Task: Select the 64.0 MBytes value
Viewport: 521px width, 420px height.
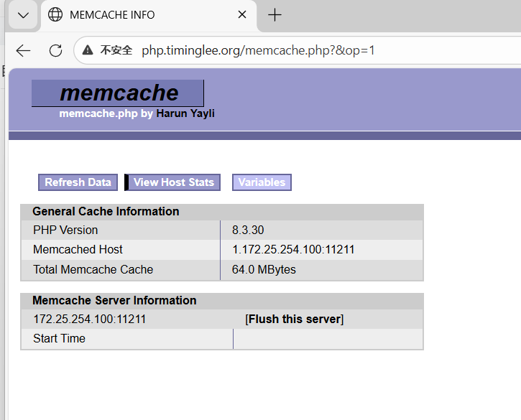Action: (x=264, y=270)
